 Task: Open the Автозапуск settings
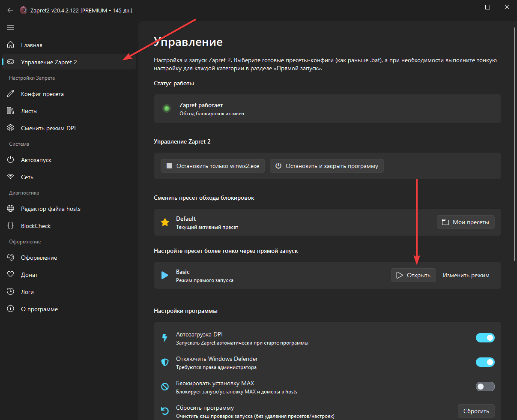69,160
